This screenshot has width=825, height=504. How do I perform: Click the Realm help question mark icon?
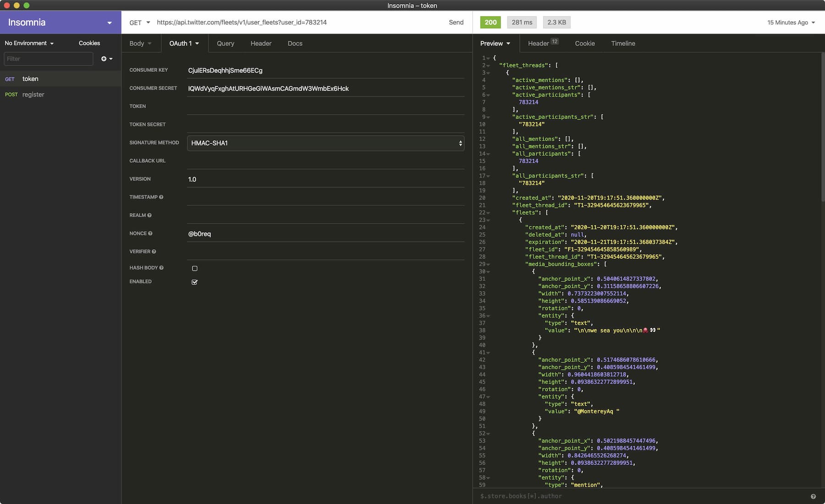tap(149, 215)
